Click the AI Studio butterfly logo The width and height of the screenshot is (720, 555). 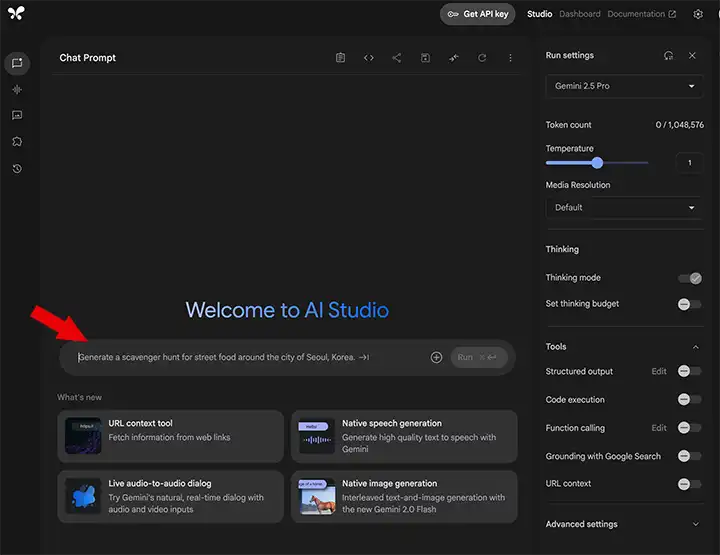(x=17, y=13)
